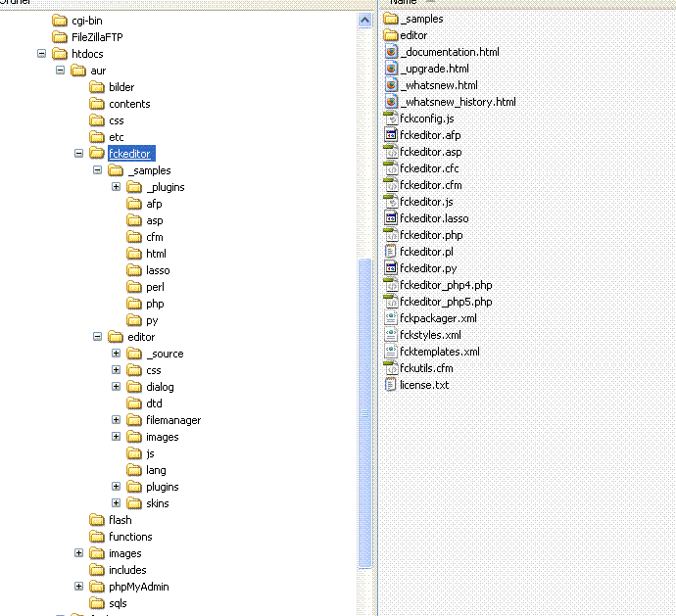Click the _documentation.html browser file icon
This screenshot has width=676, height=616.
[x=391, y=52]
